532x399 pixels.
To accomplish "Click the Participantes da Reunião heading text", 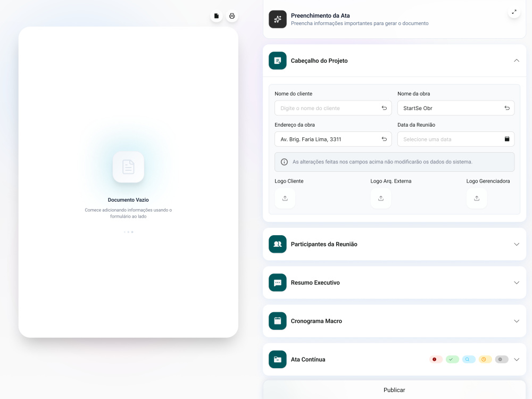I will [323, 244].
